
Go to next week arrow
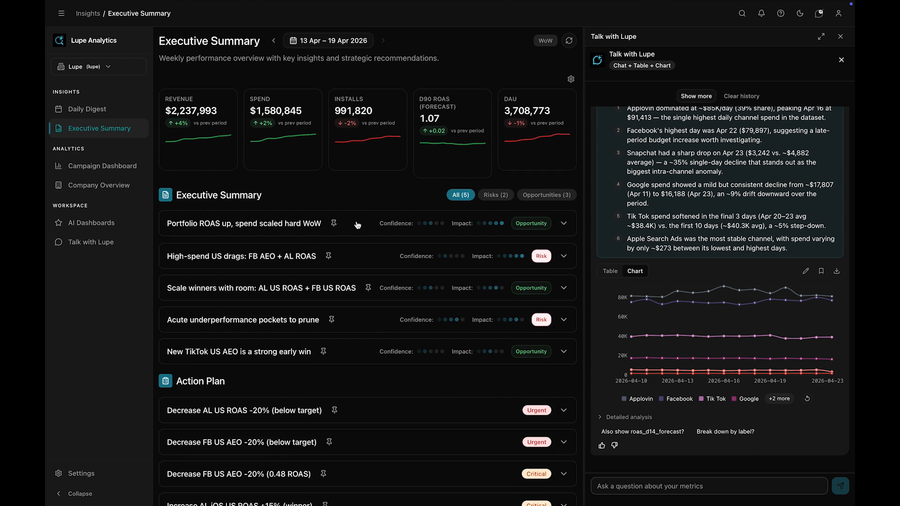pyautogui.click(x=383, y=41)
